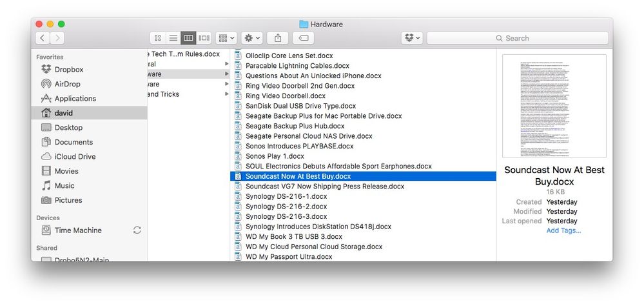Click the AirDrop sidebar icon
This screenshot has width=644, height=306.
click(x=46, y=84)
